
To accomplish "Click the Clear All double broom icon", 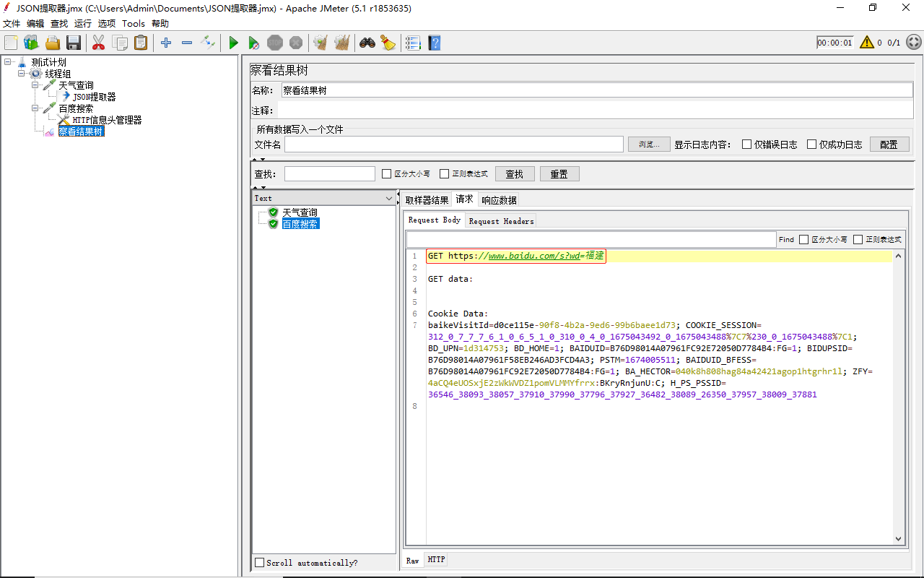I will point(342,43).
